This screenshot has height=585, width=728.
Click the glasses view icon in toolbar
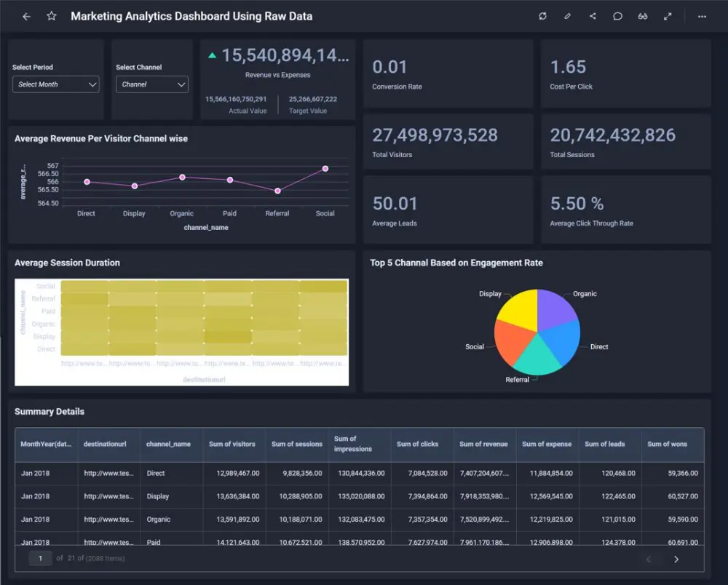pyautogui.click(x=643, y=16)
